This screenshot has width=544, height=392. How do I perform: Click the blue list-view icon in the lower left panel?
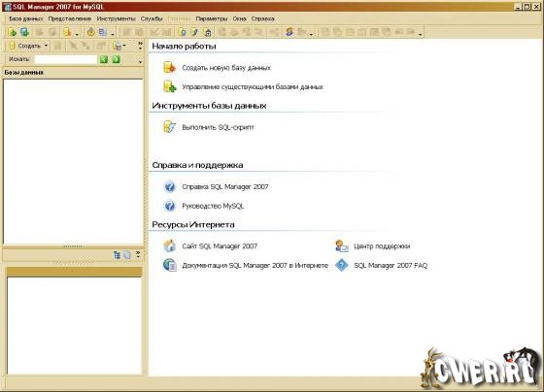click(117, 255)
